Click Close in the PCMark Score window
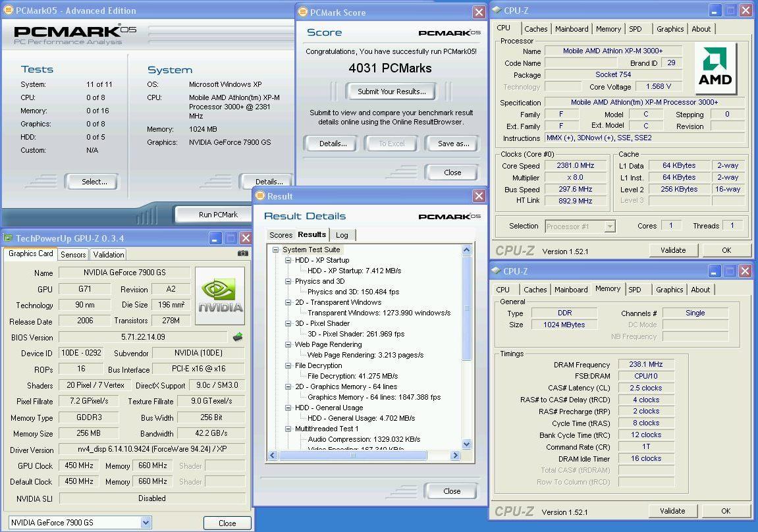758x532 pixels. (452, 173)
